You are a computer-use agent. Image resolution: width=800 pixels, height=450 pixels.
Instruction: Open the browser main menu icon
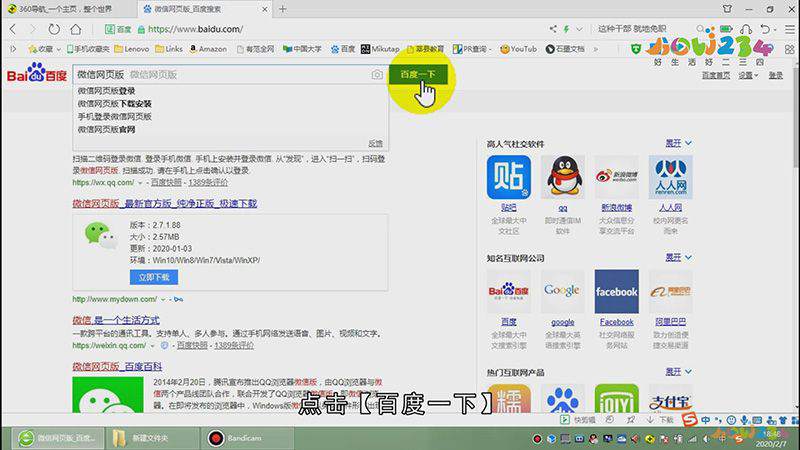point(789,29)
